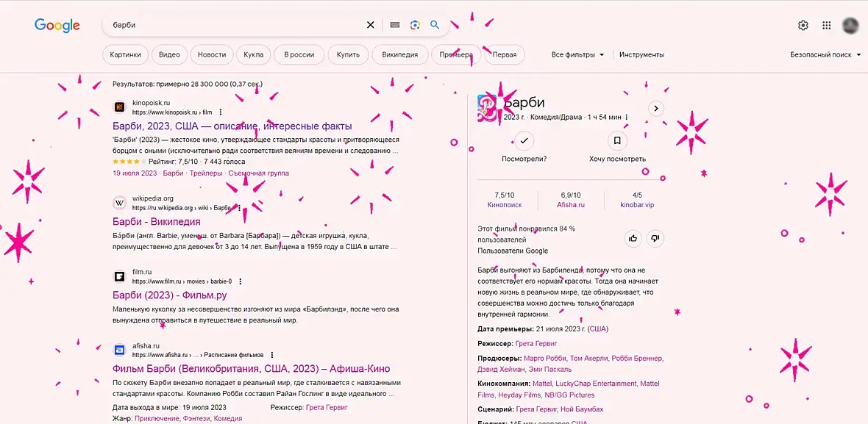Open LuckyChap Entertainment company link
Image resolution: width=868 pixels, height=424 pixels.
(595, 384)
